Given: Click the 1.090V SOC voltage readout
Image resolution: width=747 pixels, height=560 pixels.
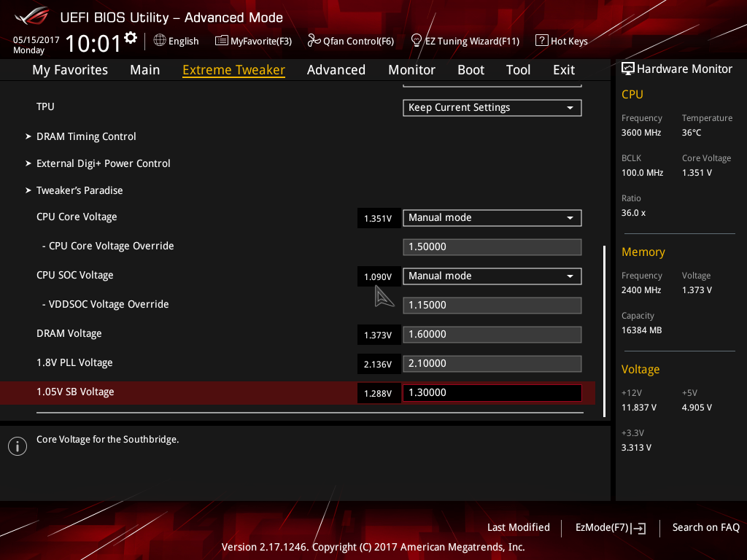Looking at the screenshot, I should (x=379, y=276).
